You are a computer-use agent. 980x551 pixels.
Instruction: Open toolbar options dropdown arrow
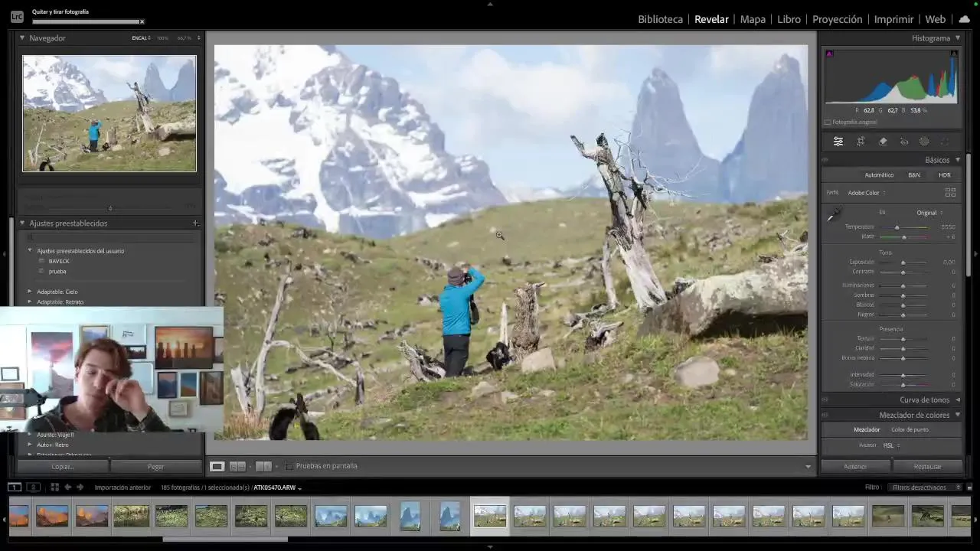pyautogui.click(x=808, y=467)
